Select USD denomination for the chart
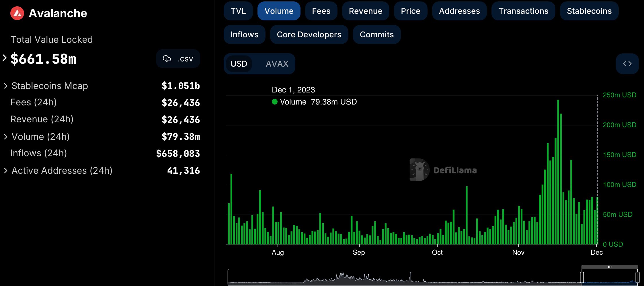 (x=239, y=64)
